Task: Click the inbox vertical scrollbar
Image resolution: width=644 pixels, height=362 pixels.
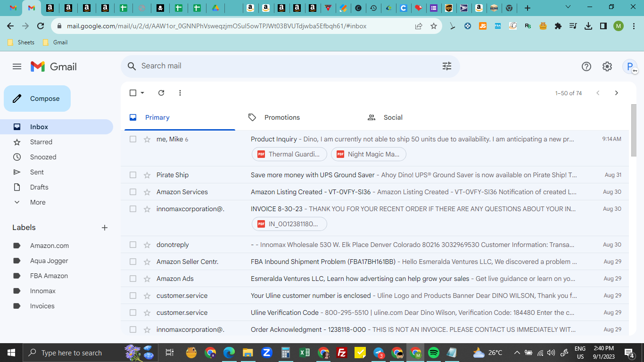Action: click(x=634, y=130)
